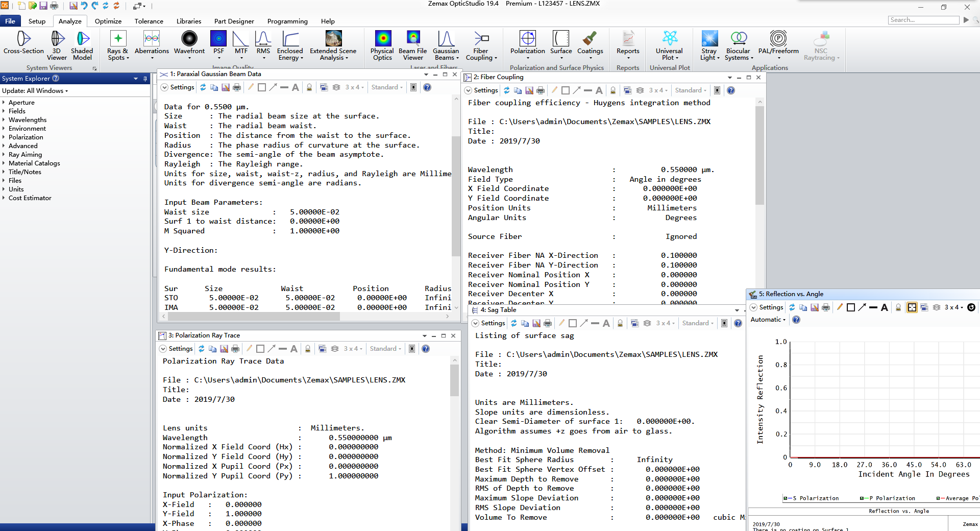
Task: Copy the Polarization Ray Trace window contents
Action: click(212, 349)
